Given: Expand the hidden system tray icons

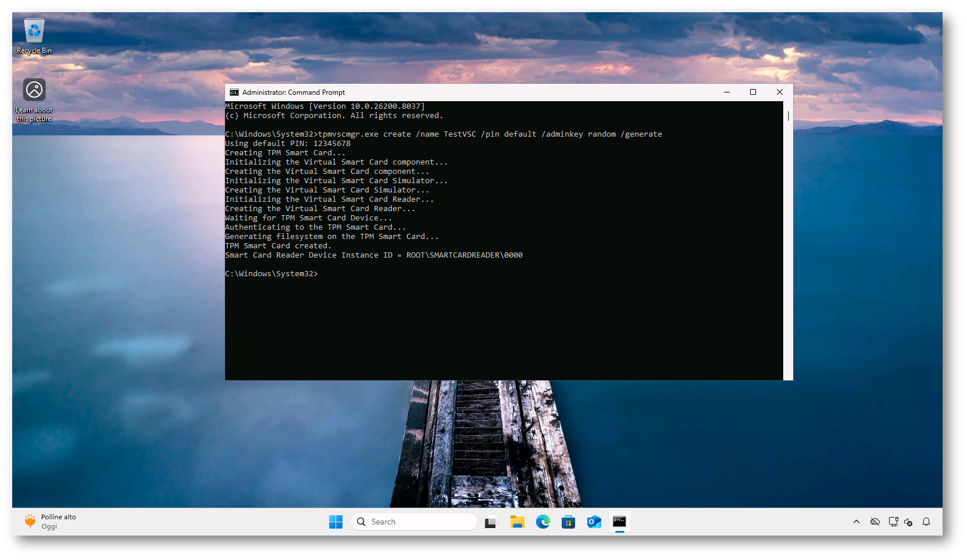Looking at the screenshot, I should pyautogui.click(x=856, y=522).
